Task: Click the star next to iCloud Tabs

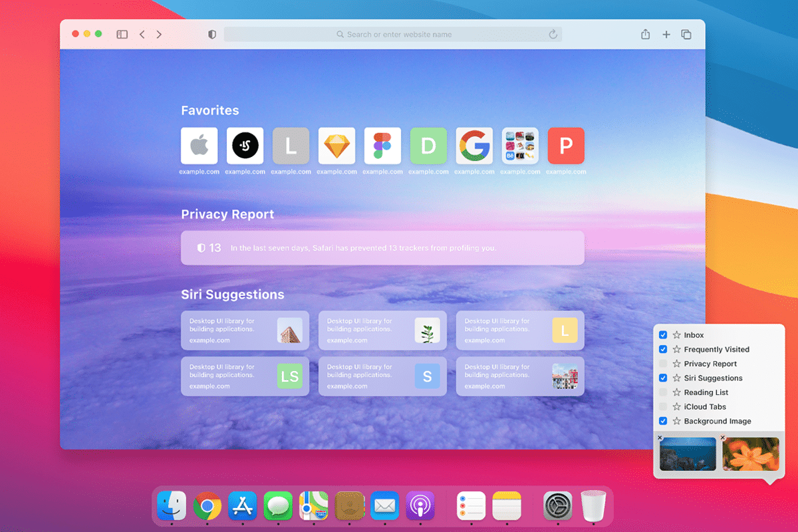Action: [x=677, y=406]
